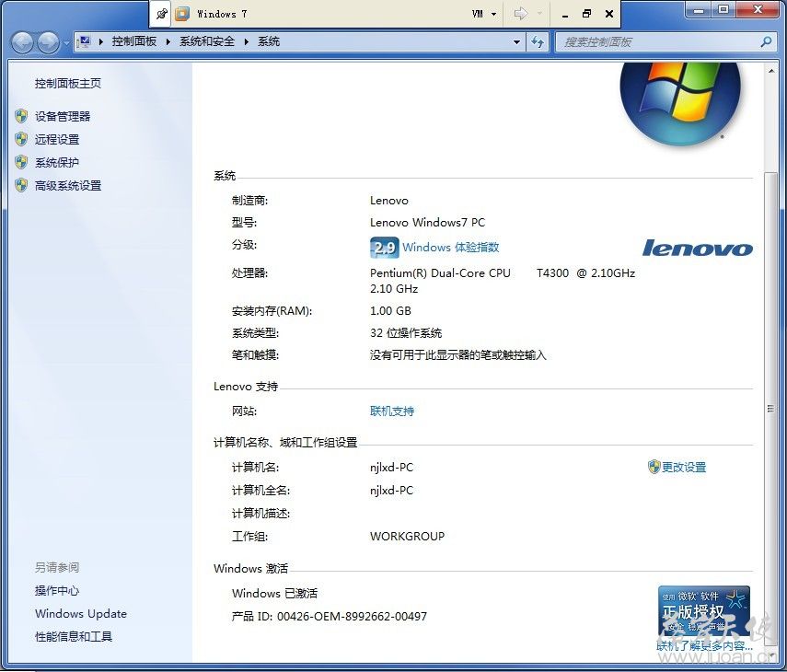The image size is (787, 672).
Task: Click the refresh button in address bar
Action: coord(537,42)
